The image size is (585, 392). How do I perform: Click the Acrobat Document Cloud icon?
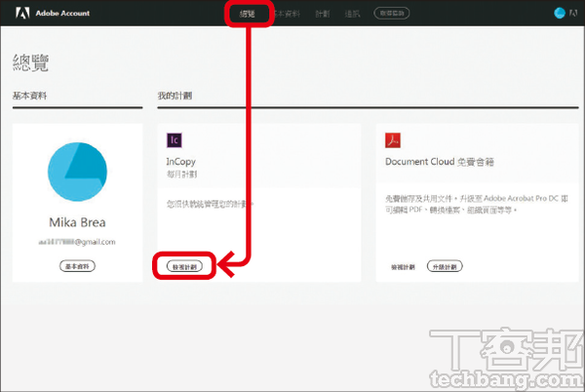click(x=393, y=140)
